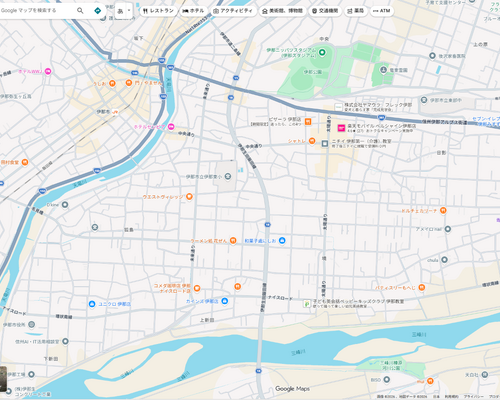Click the 利用規約 footer link

pos(452,397)
